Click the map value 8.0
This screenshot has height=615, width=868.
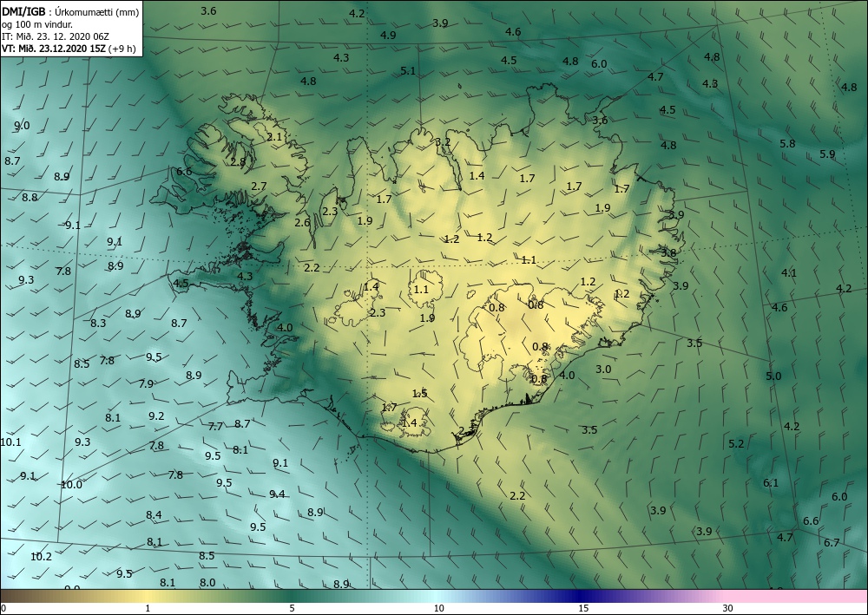(x=207, y=582)
